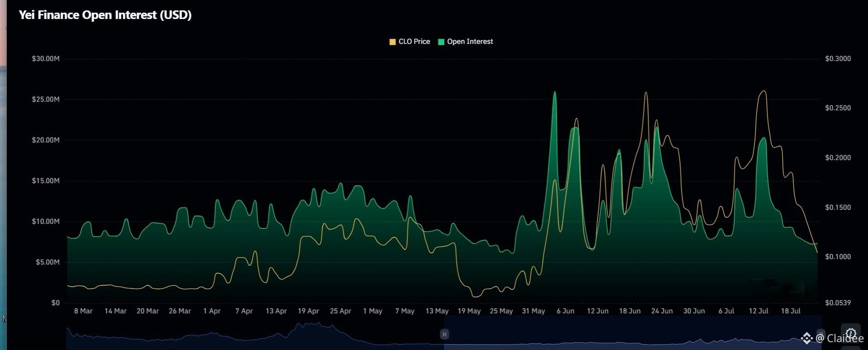Image resolution: width=868 pixels, height=350 pixels.
Task: Click the 18 Jul date label
Action: [791, 311]
